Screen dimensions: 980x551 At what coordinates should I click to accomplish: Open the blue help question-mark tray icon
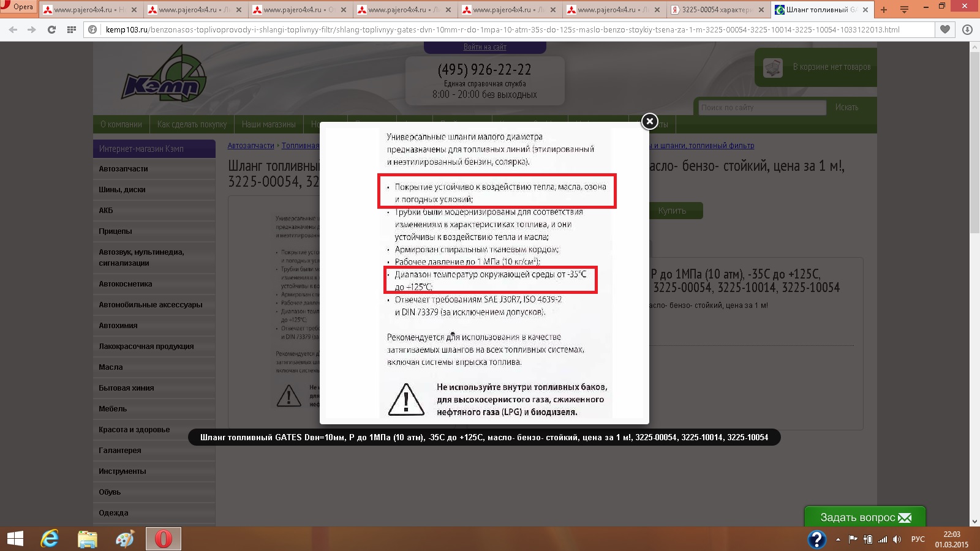click(x=816, y=539)
